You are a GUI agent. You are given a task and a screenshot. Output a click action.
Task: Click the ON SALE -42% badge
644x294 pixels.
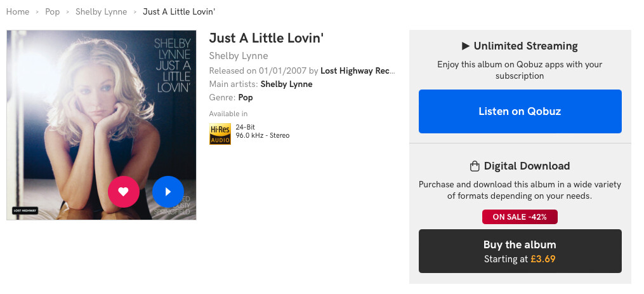tap(520, 217)
